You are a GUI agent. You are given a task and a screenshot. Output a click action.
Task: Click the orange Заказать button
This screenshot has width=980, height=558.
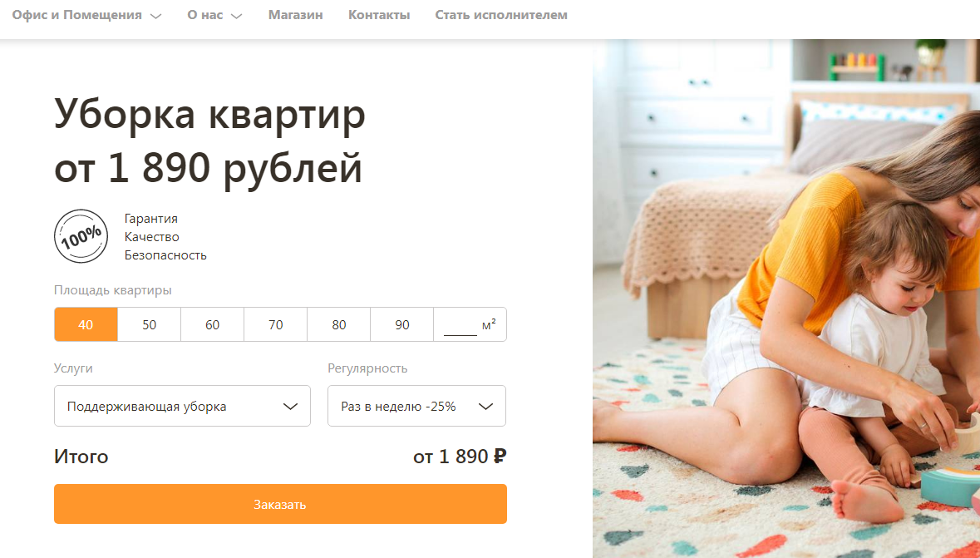point(281,504)
